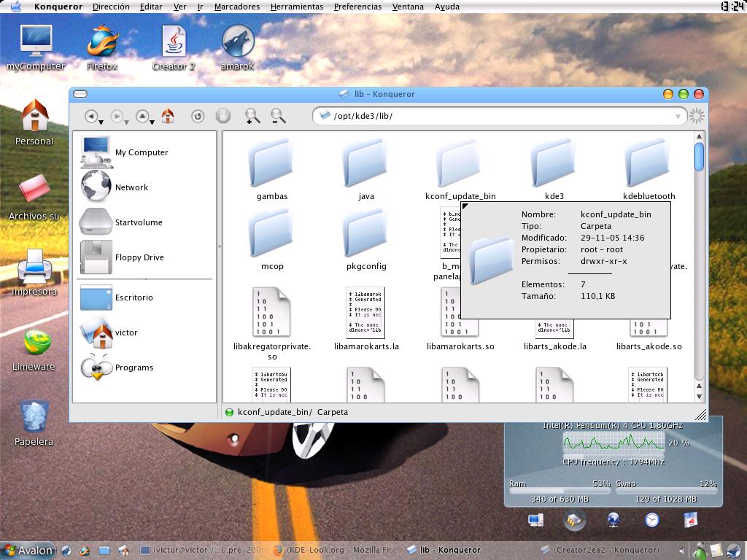
Task: Open the back button history dropdown arrow
Action: (x=101, y=122)
